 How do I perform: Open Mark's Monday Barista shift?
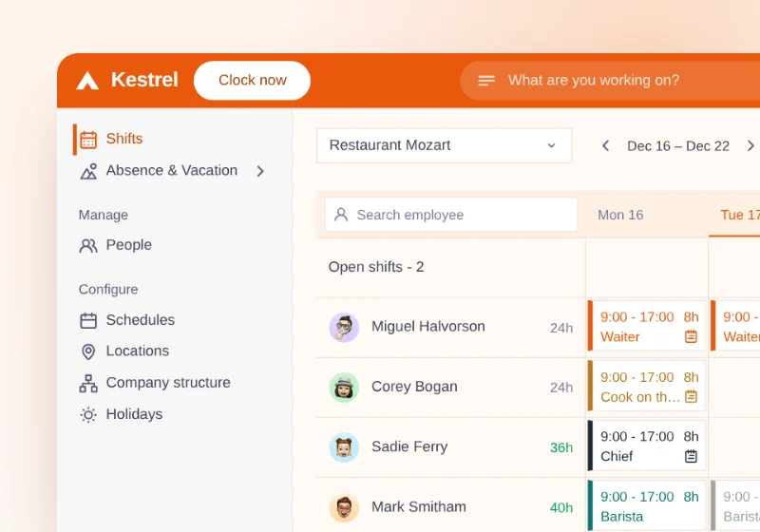tap(647, 505)
